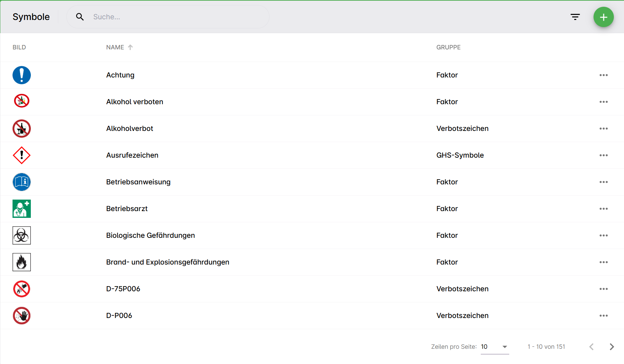Viewport: 624px width, 364px height.
Task: Open three-dot menu for D-P006 row
Action: 603,316
